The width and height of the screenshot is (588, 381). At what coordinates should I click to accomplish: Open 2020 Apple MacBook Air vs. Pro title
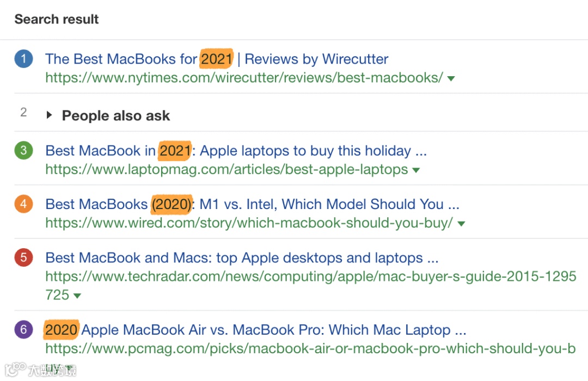click(256, 330)
